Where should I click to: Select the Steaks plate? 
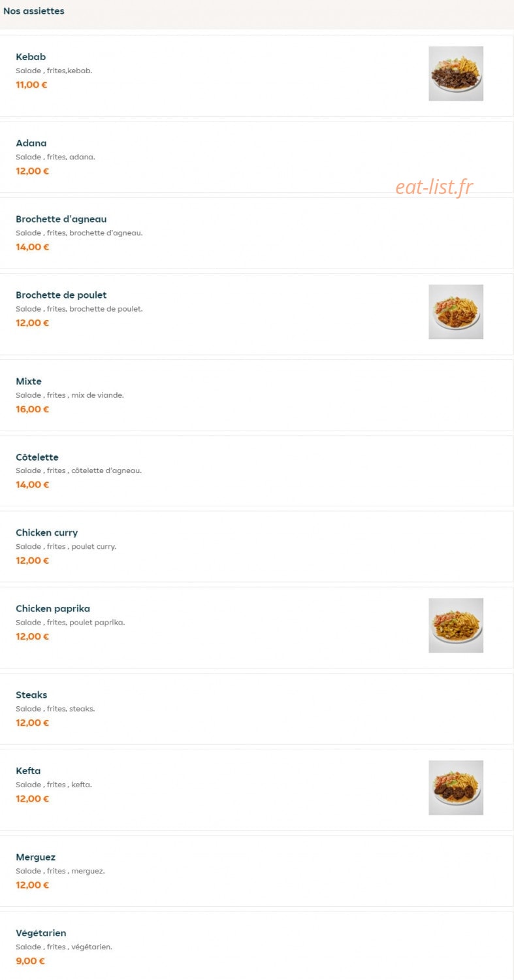coord(257,708)
